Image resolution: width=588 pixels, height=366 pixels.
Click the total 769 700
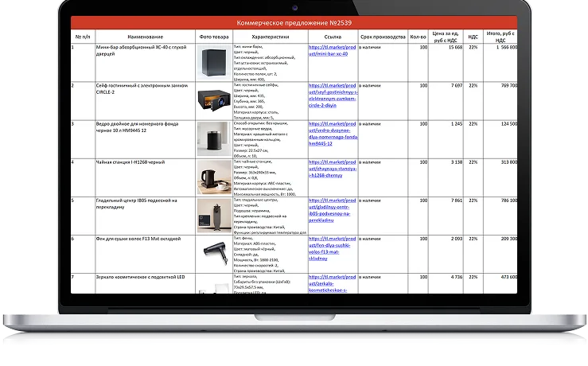pos(509,85)
